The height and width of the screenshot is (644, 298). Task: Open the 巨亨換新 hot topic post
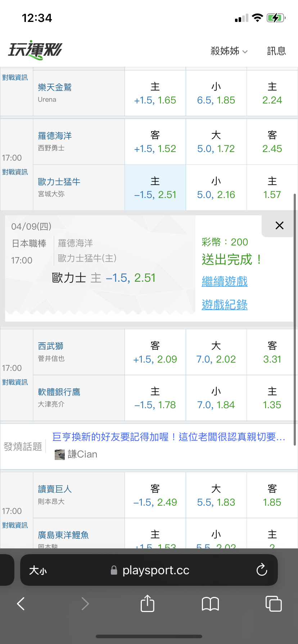click(x=168, y=437)
